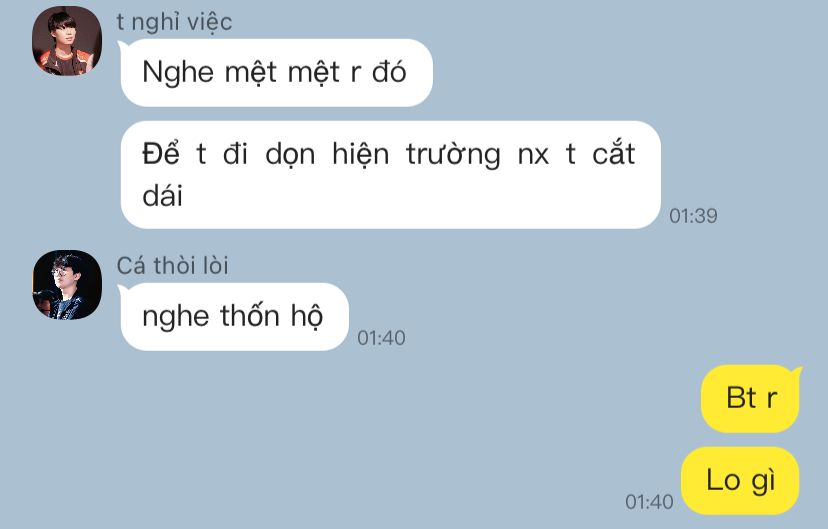Click the word "cắt" in the long message

(614, 153)
